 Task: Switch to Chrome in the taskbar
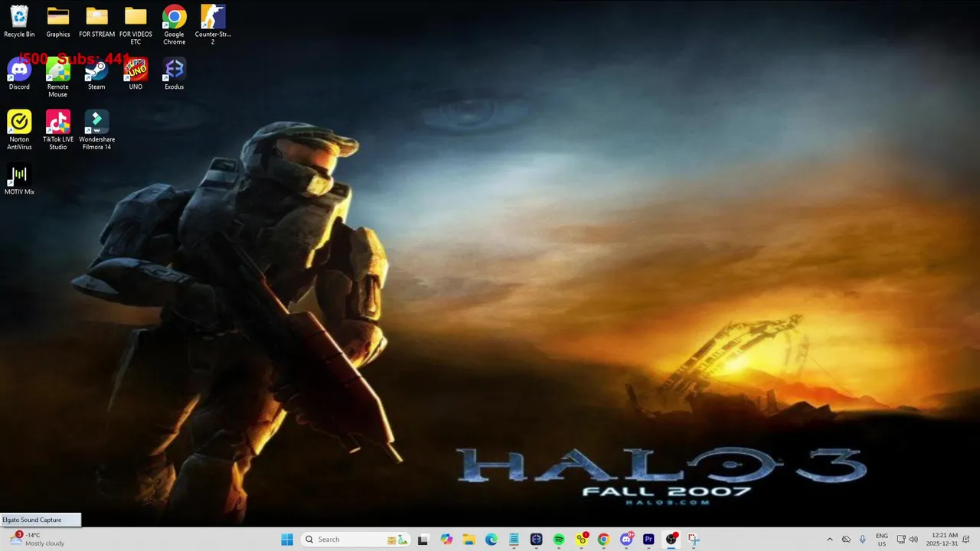click(x=604, y=540)
